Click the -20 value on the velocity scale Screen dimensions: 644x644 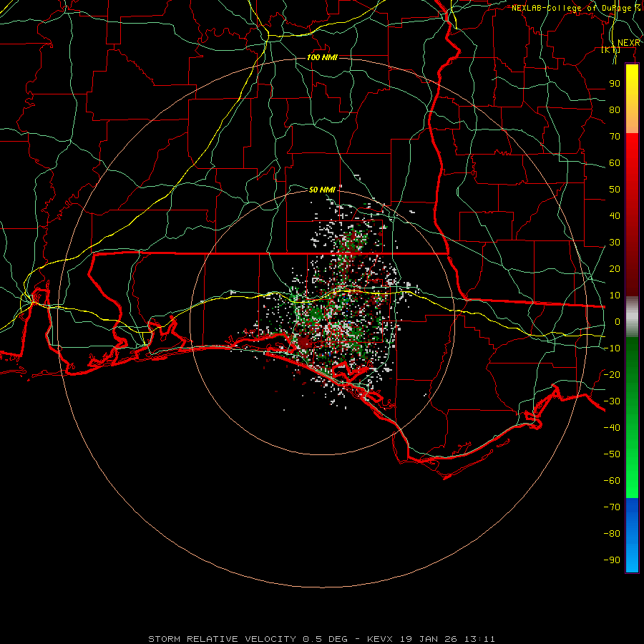(612, 375)
